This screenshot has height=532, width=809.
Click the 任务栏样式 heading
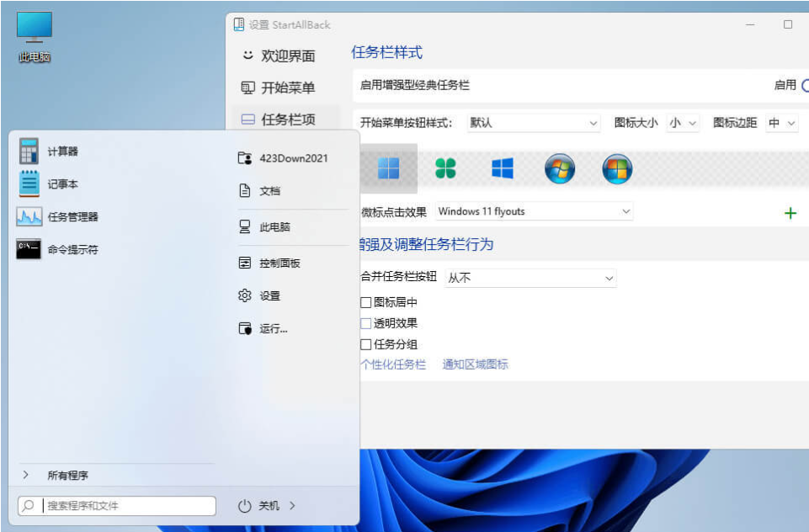[x=387, y=52]
